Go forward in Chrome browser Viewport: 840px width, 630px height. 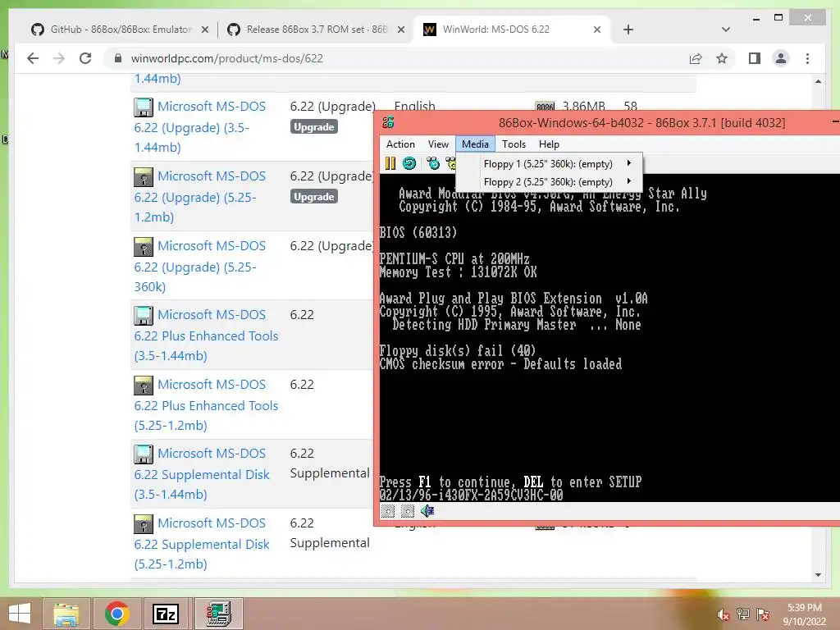pos(59,58)
